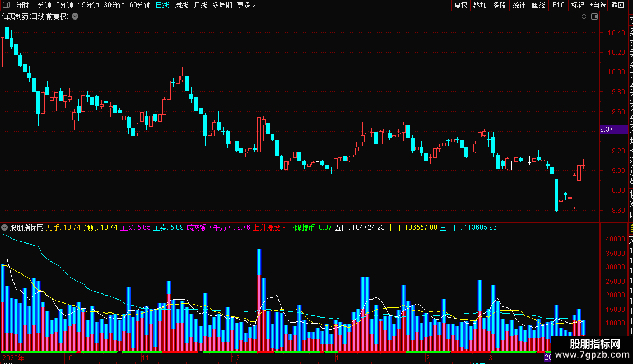The width and height of the screenshot is (633, 364).
Task: Click the 10.40 price axis label
Action: click(616, 32)
